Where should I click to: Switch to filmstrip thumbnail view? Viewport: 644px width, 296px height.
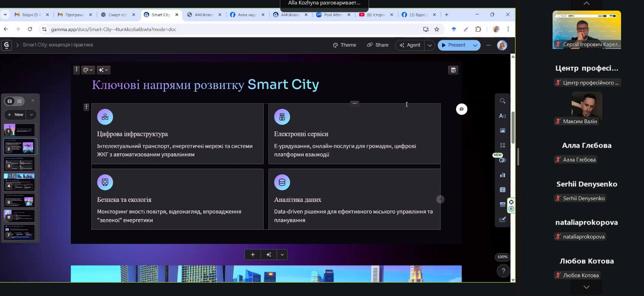click(x=10, y=101)
